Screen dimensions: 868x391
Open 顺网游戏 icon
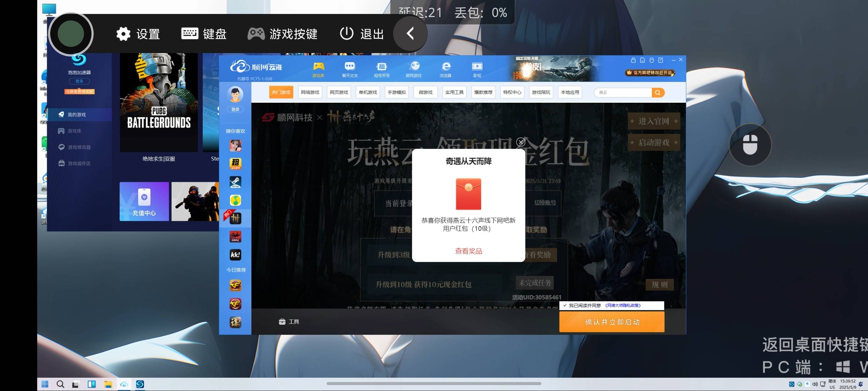tap(414, 70)
